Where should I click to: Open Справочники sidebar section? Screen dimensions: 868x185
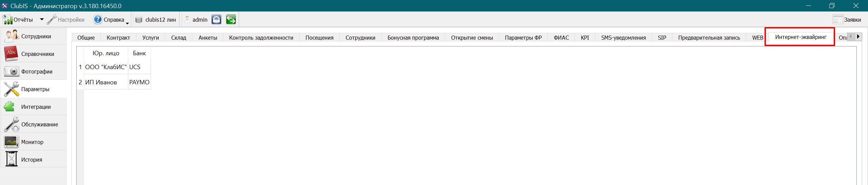[x=33, y=54]
